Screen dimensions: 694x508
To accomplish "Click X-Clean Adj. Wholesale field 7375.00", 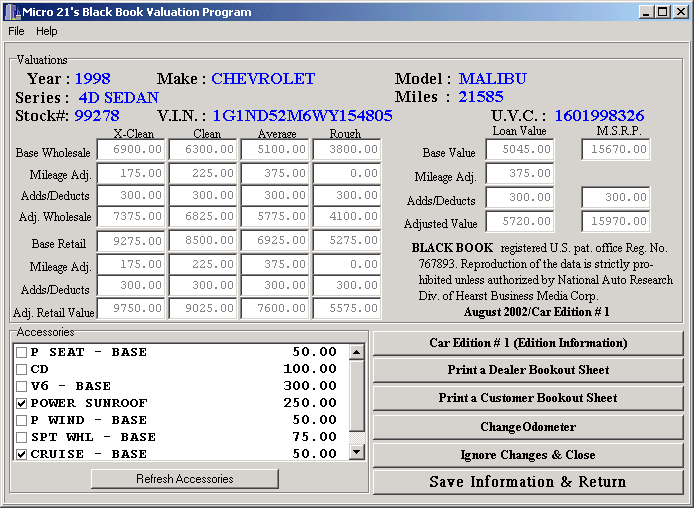I will coord(131,216).
